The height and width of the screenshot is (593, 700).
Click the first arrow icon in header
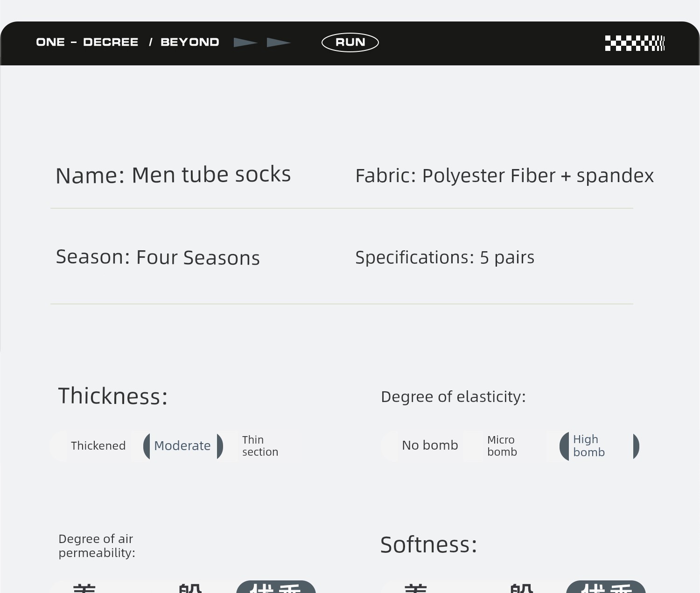(245, 42)
